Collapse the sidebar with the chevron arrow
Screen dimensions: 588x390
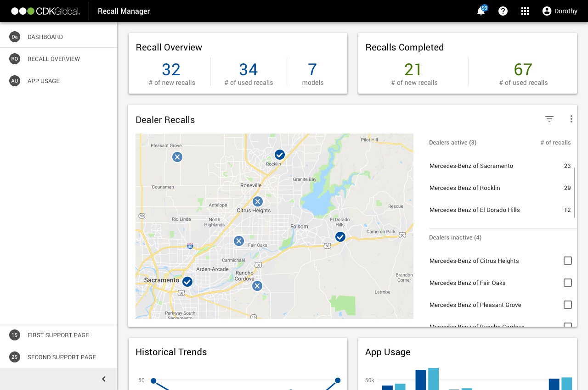pos(104,379)
